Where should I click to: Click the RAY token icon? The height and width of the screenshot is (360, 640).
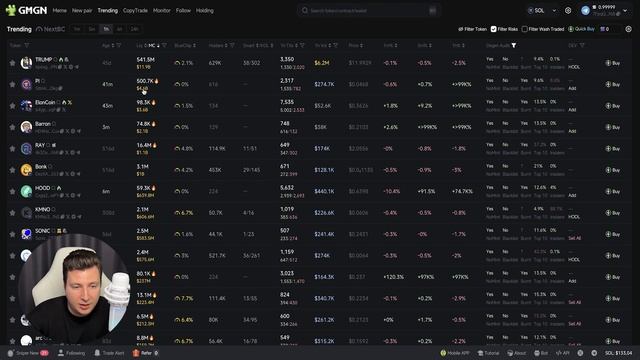(26, 149)
